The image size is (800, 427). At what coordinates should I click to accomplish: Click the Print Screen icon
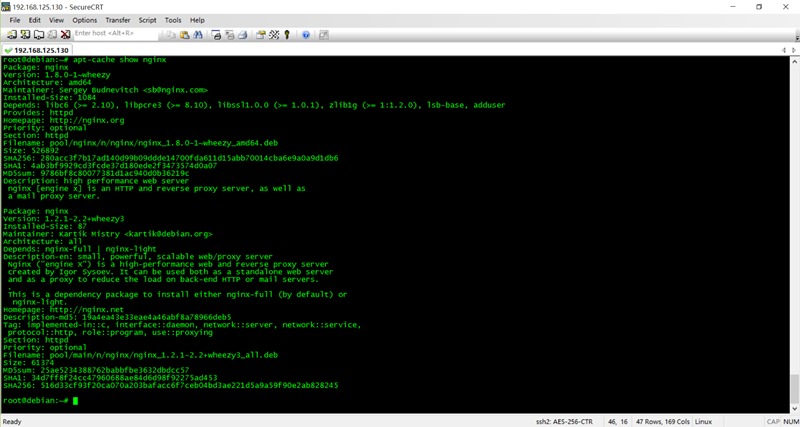tap(216, 35)
